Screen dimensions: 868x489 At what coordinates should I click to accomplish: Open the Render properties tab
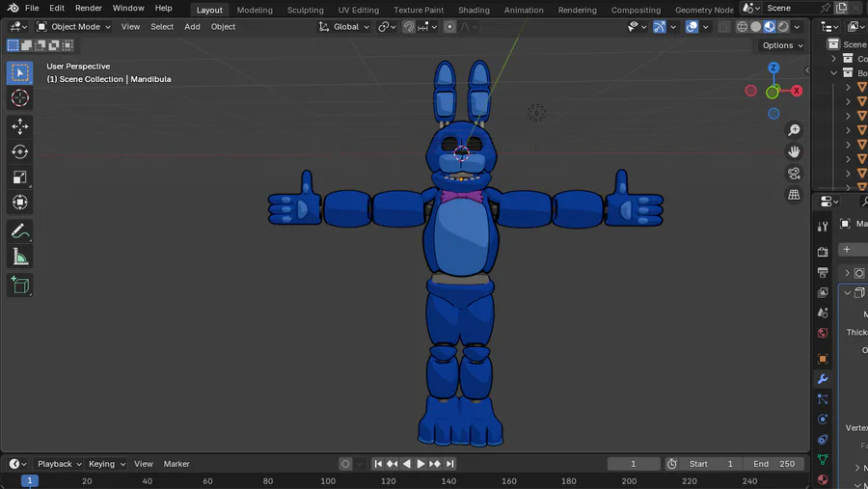823,252
